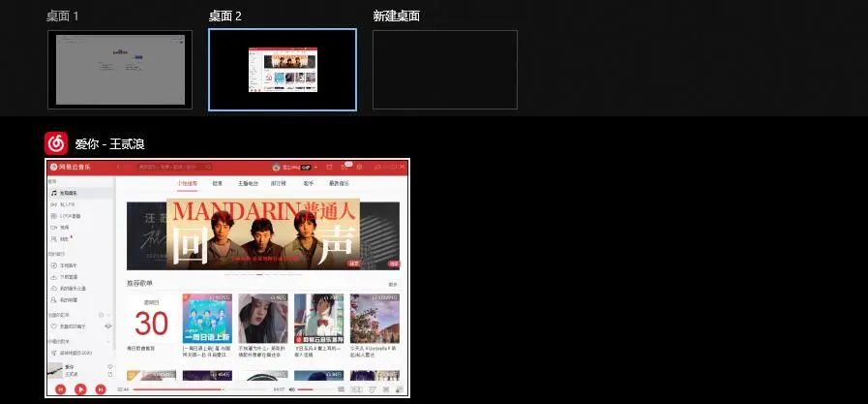The image size is (868, 404).
Task: Click the now playing album art thumbnail
Action: 55,370
